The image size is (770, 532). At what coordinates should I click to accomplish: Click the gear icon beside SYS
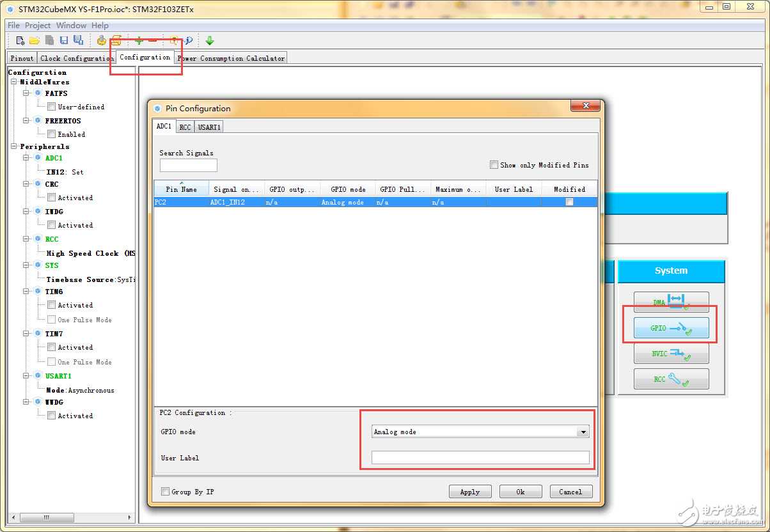(38, 265)
